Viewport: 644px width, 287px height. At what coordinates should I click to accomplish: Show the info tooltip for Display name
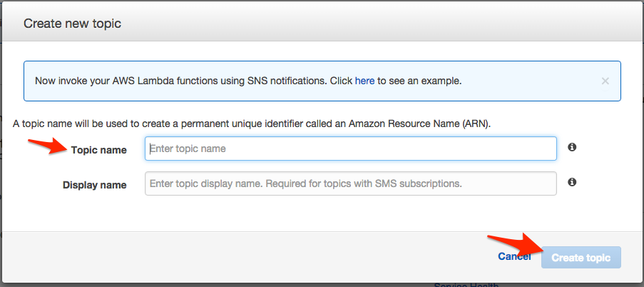point(572,182)
